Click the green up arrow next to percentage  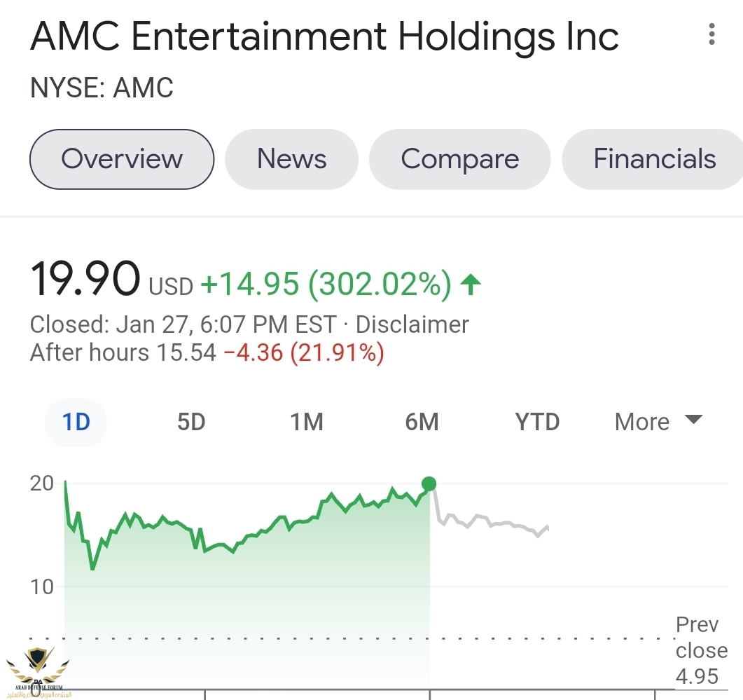tap(471, 284)
